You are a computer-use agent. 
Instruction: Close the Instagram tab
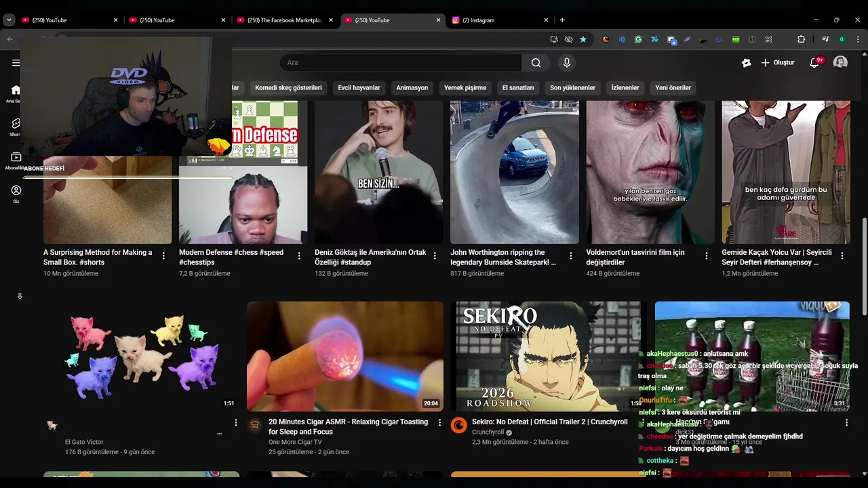(x=547, y=20)
